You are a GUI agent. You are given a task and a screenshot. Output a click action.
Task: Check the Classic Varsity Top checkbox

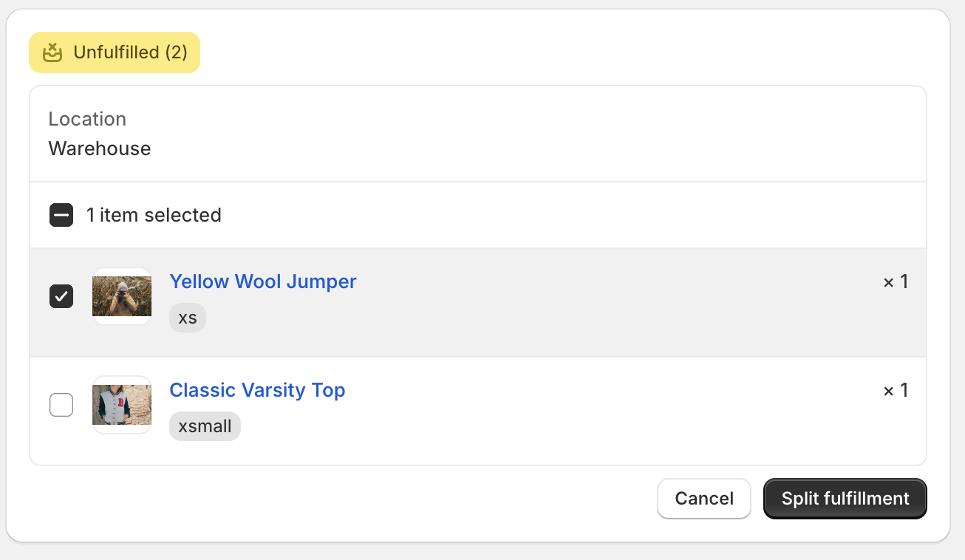(61, 405)
